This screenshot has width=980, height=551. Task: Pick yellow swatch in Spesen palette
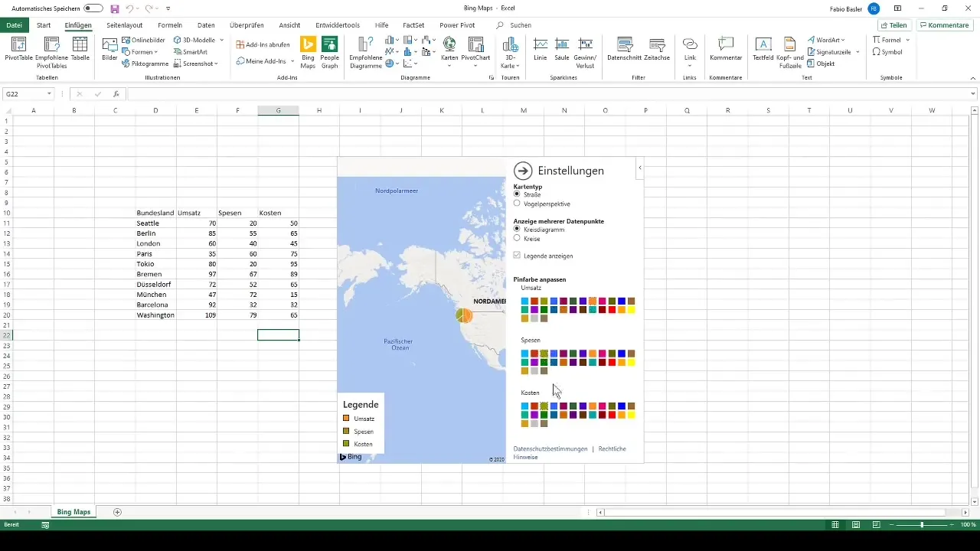tap(631, 362)
